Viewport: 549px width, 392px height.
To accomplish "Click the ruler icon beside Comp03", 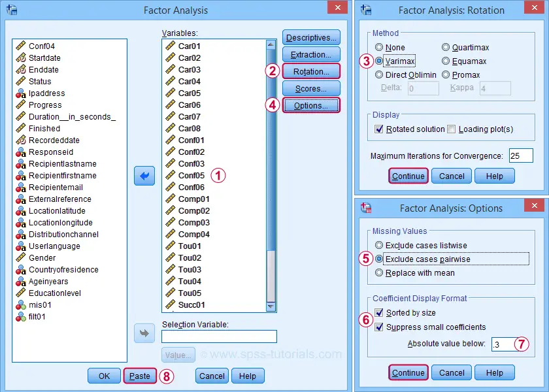I will point(171,222).
